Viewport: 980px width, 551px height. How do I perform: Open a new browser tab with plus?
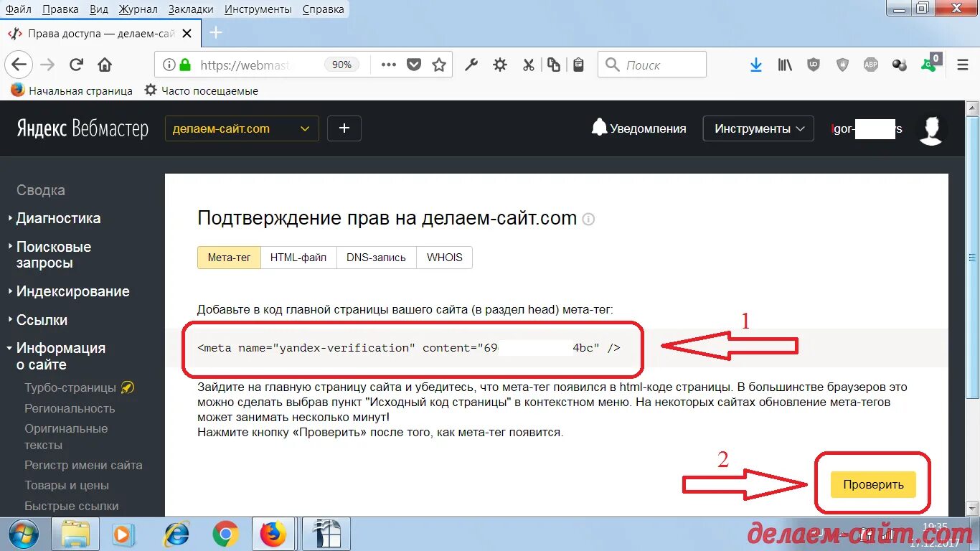(215, 33)
